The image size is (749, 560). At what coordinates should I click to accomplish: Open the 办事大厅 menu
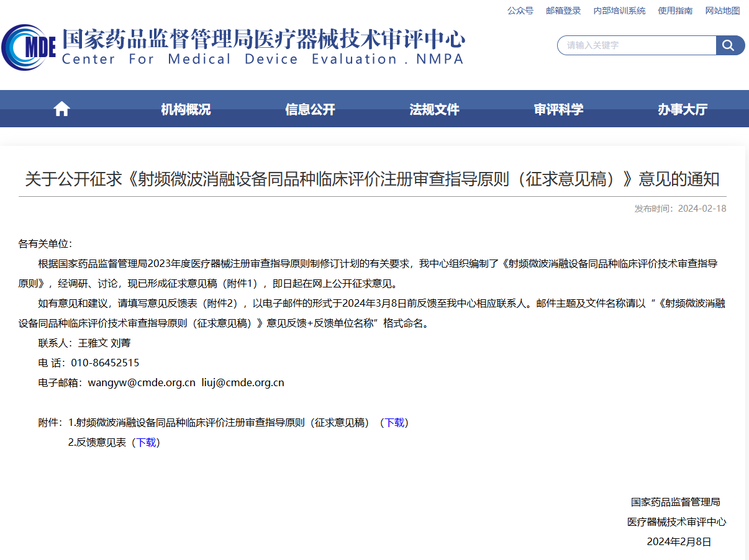click(683, 109)
